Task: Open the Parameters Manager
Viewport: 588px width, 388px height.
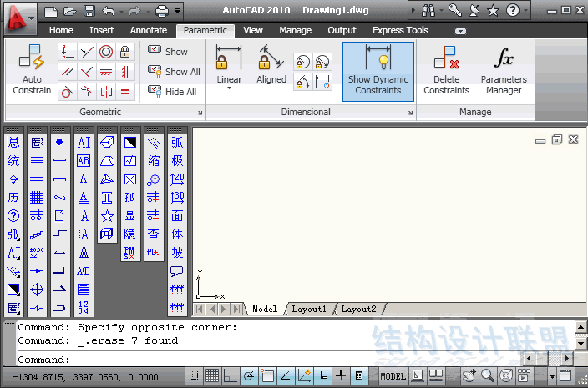Action: click(504, 69)
